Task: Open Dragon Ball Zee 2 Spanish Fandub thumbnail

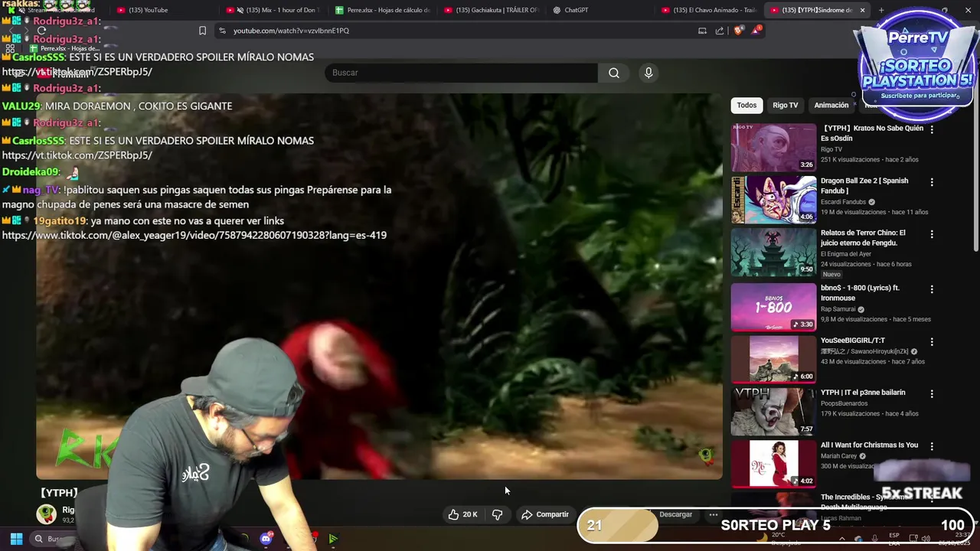Action: click(x=773, y=200)
